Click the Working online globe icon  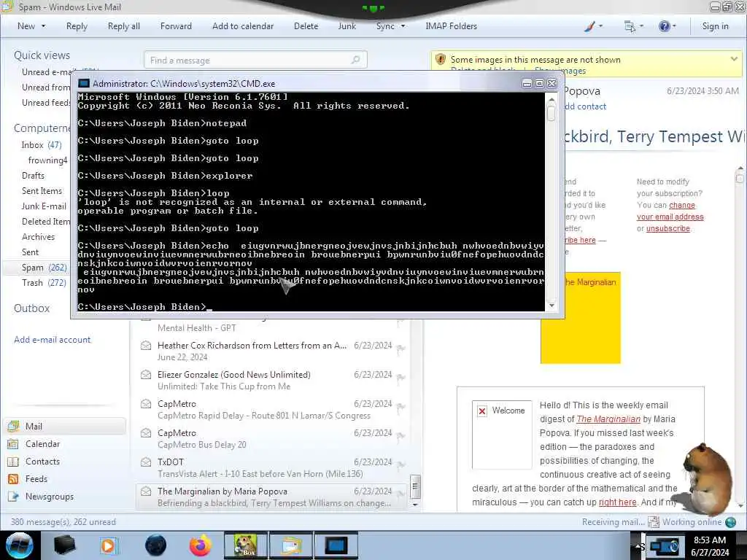click(730, 522)
